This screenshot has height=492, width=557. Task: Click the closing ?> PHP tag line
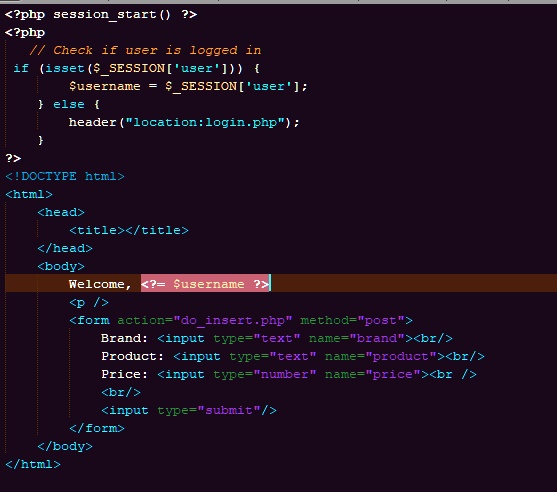click(13, 158)
